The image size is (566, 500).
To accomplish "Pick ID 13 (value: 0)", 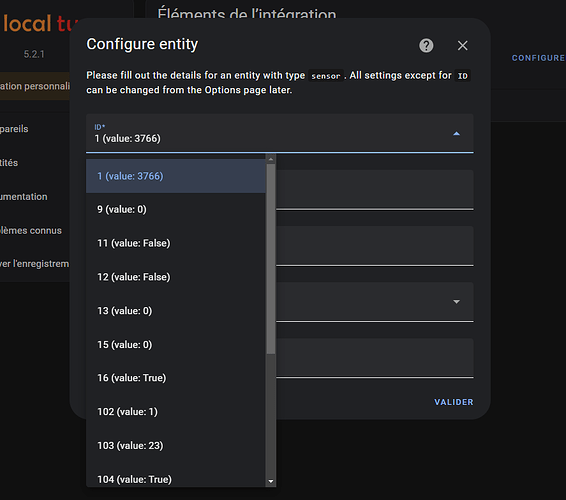I will [x=176, y=311].
